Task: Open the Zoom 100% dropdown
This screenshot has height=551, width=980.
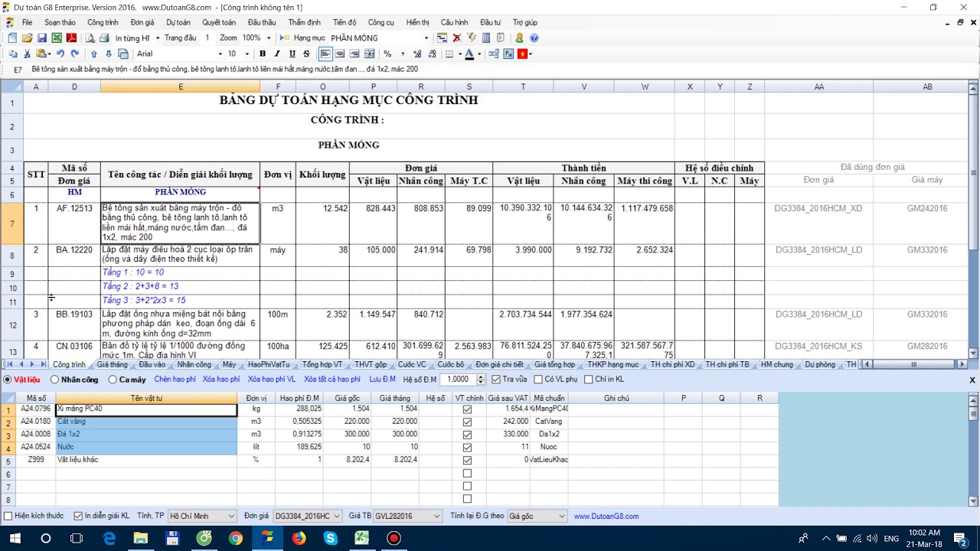Action: [x=269, y=37]
